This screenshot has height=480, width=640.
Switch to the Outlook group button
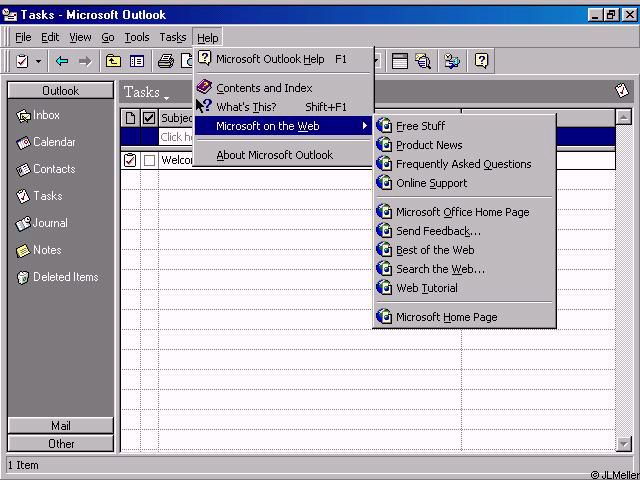pos(60,90)
